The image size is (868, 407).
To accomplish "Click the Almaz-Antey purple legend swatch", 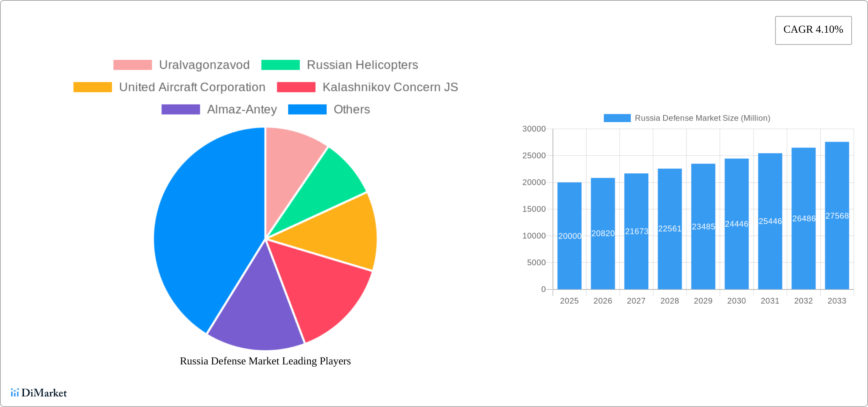I will pos(180,110).
